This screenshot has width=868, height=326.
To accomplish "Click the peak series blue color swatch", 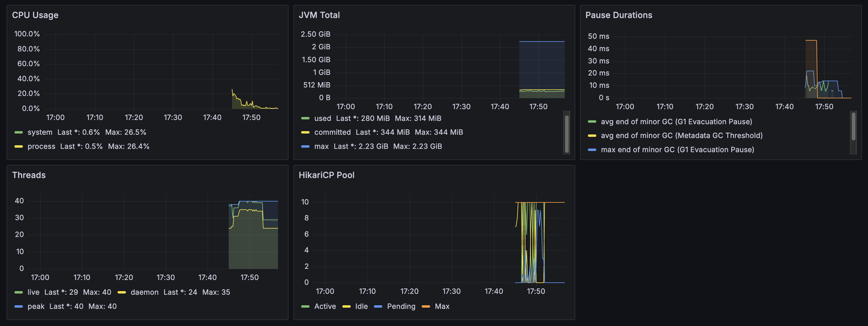I will click(x=19, y=306).
